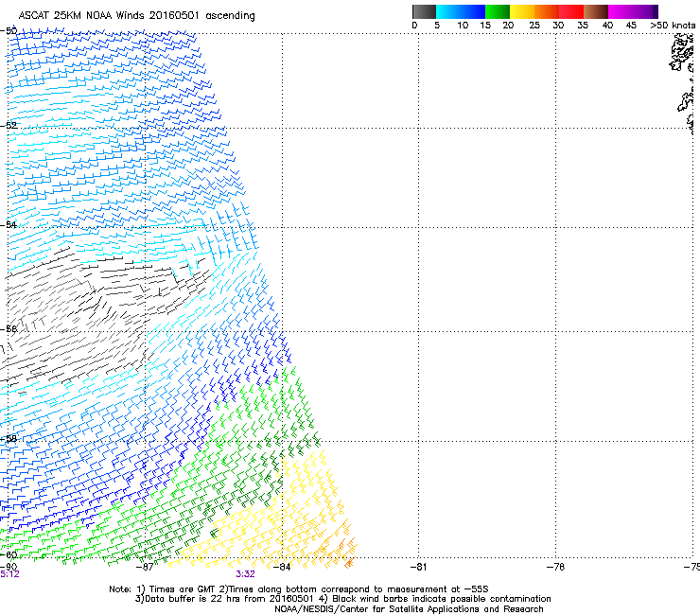The image size is (700, 615).
Task: Click the '35' label under the color bar
Action: 583,26
